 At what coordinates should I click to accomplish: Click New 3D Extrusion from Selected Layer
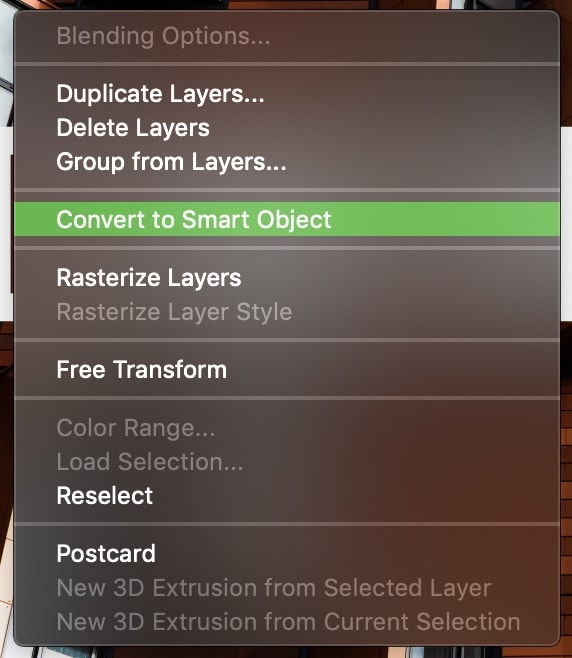point(287,588)
